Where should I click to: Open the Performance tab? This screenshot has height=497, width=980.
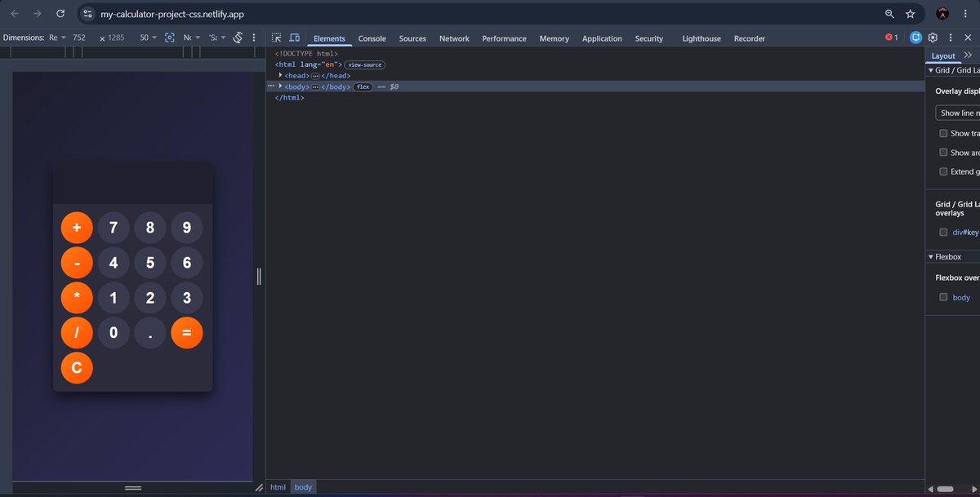[x=504, y=38]
